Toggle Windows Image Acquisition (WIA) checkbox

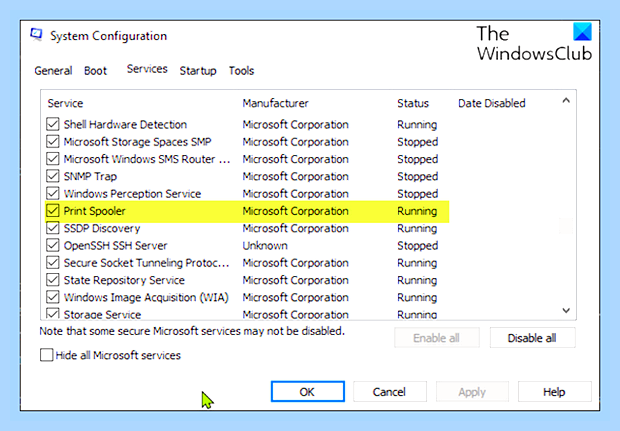coord(53,297)
